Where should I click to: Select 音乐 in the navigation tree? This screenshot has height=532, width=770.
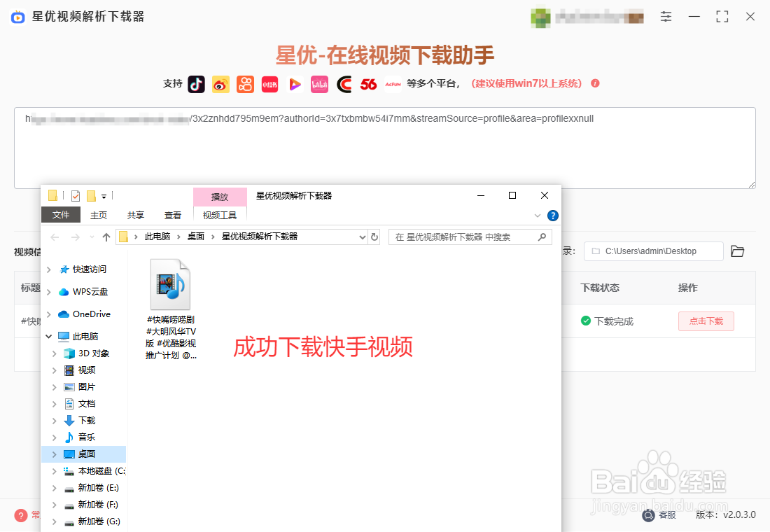click(x=86, y=437)
